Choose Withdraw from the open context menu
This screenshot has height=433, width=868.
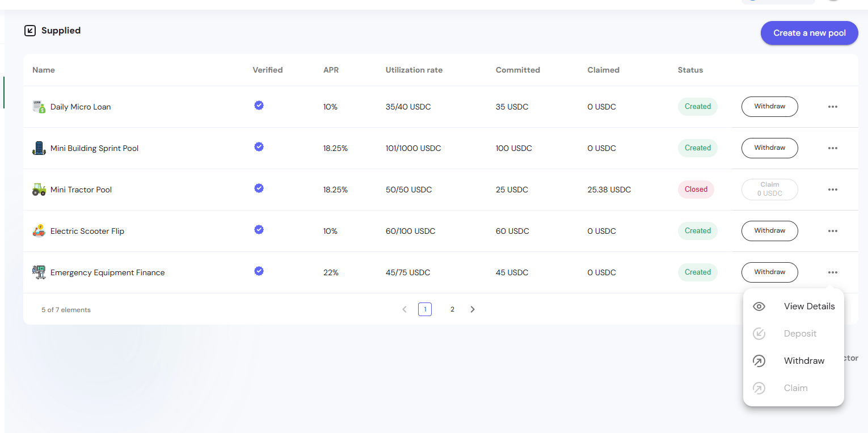click(x=803, y=361)
